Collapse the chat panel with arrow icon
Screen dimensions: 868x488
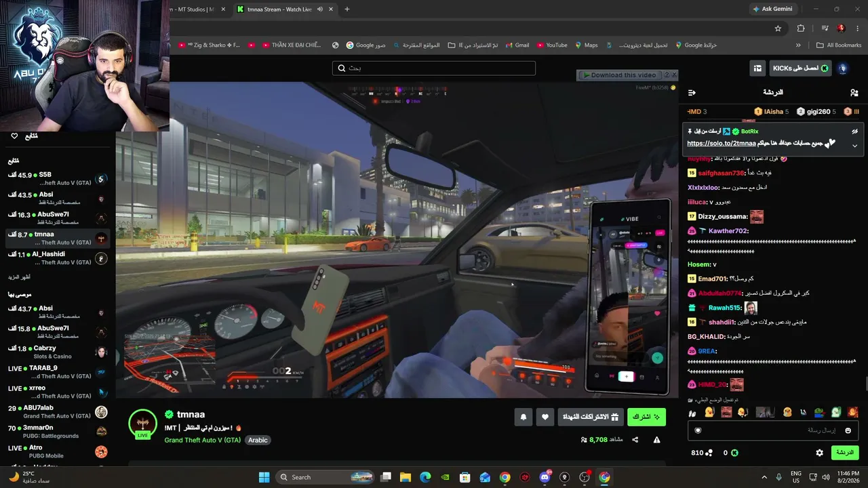click(x=692, y=93)
